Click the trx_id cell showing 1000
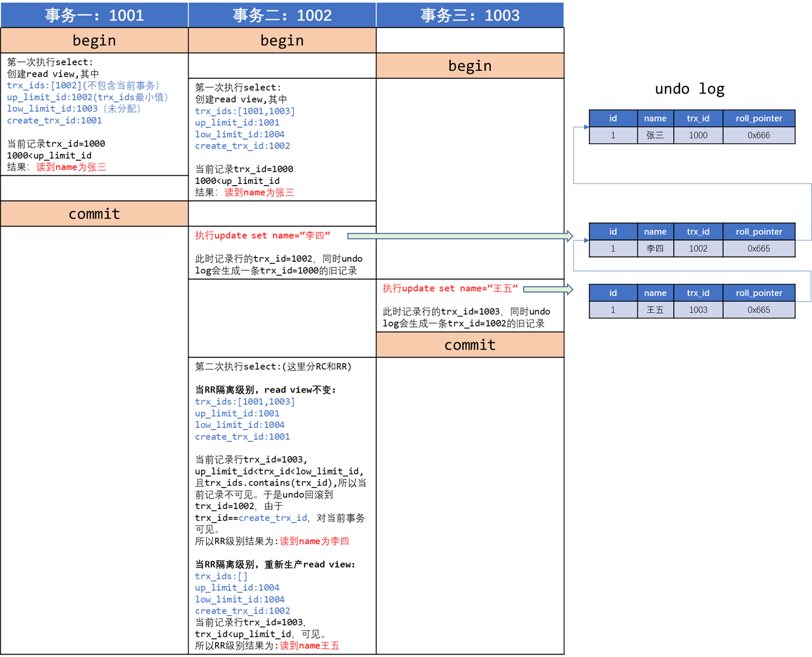The width and height of the screenshot is (812, 657). 698,135
